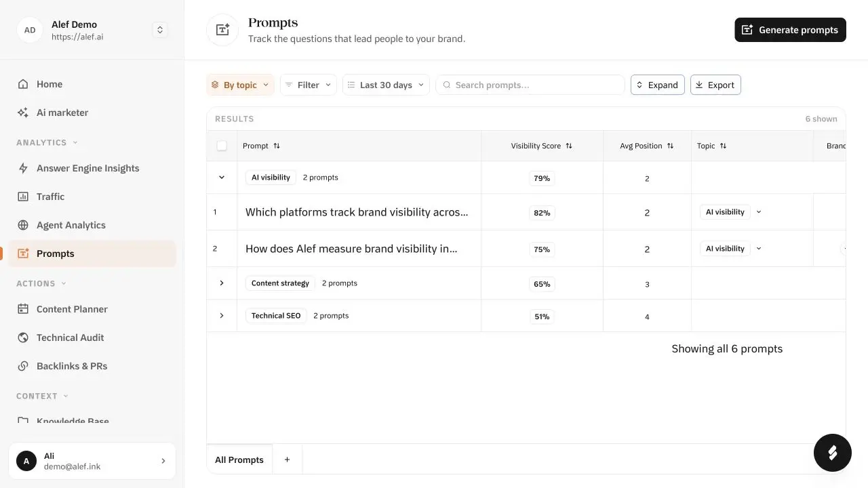868x488 pixels.
Task: Expand the Content strategy topic group
Action: tap(222, 283)
